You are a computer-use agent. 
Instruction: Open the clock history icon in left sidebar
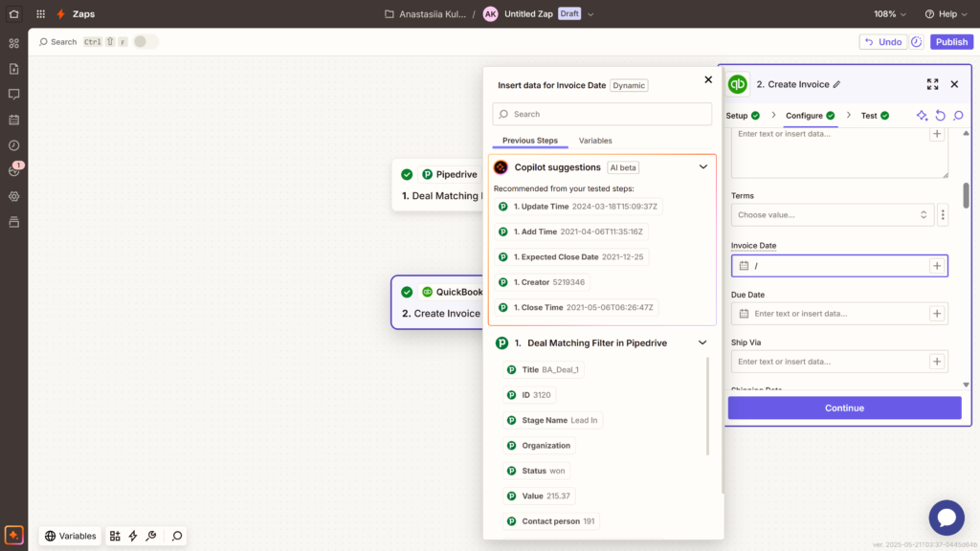[13, 145]
